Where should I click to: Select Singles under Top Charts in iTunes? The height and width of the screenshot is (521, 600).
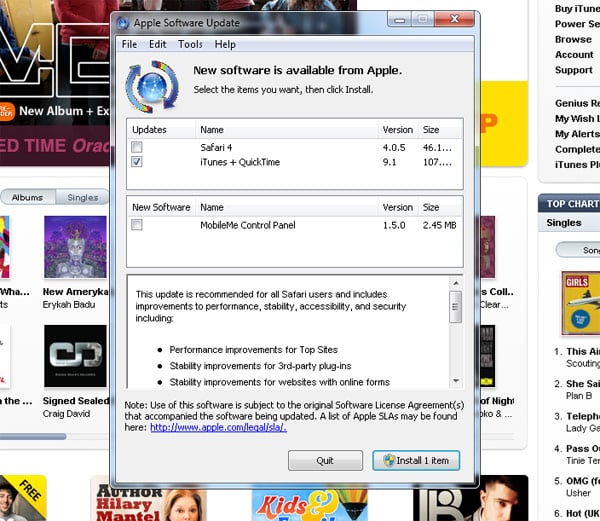564,223
